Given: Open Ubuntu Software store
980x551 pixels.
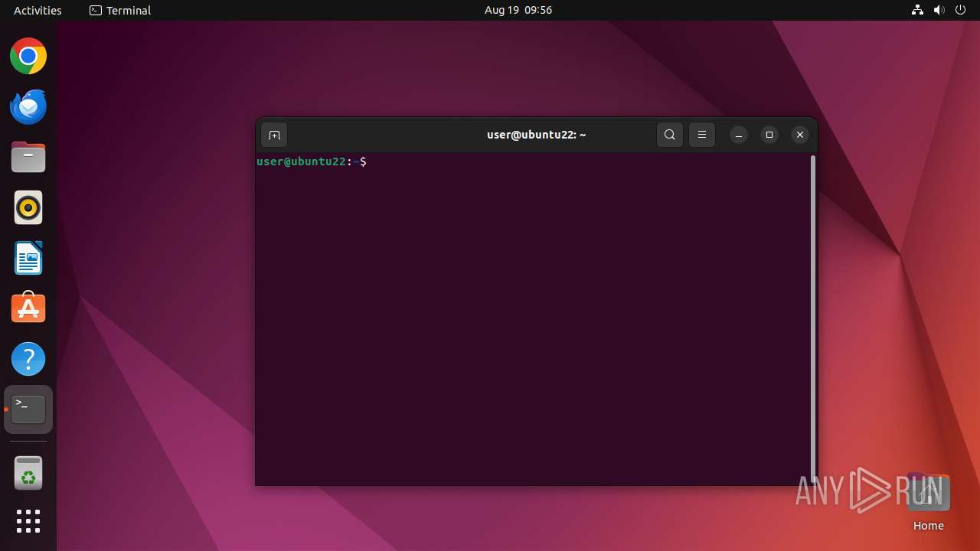Looking at the screenshot, I should pyautogui.click(x=28, y=308).
